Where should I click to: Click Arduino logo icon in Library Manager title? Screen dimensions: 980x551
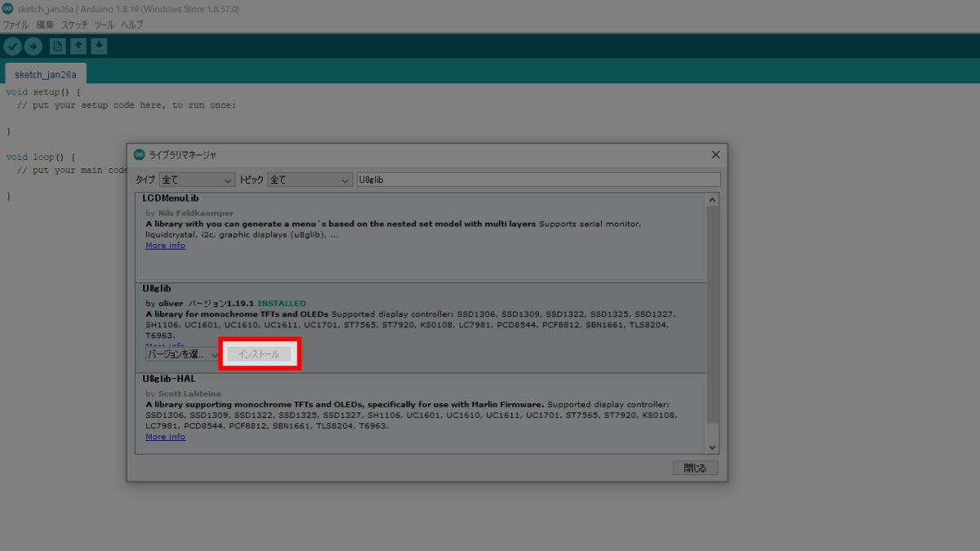[139, 155]
